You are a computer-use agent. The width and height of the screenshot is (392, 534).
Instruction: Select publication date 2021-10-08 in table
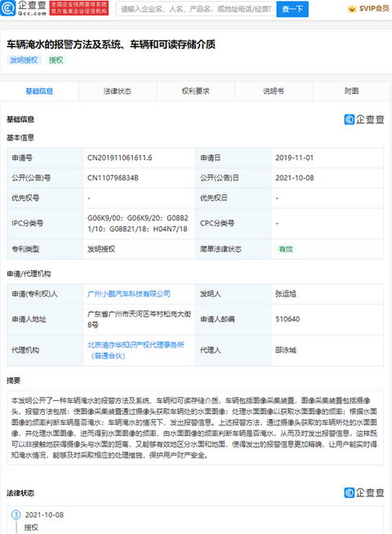[295, 178]
